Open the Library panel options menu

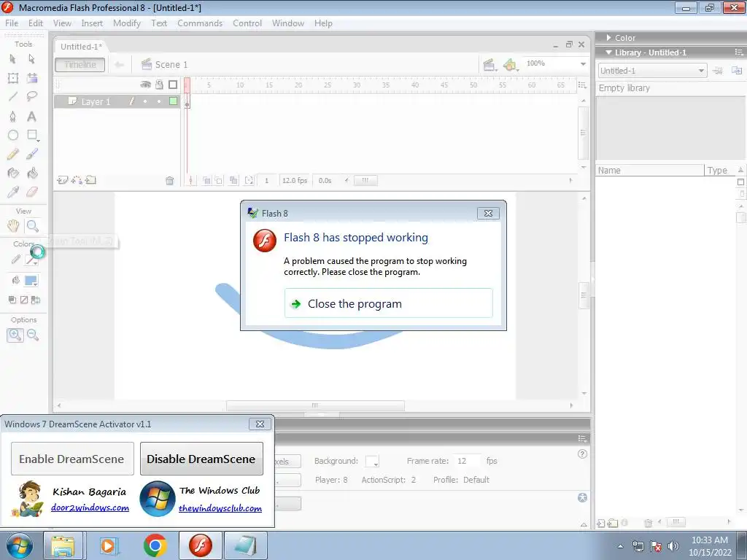click(739, 52)
